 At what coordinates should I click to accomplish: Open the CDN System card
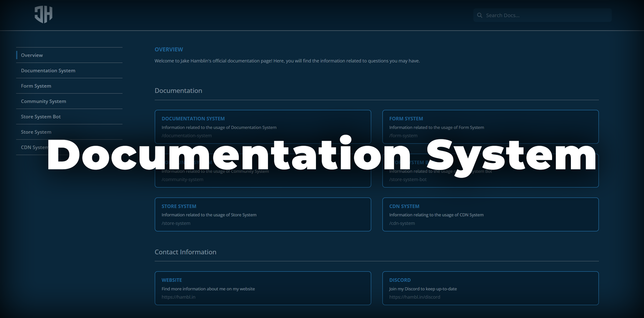(x=490, y=214)
